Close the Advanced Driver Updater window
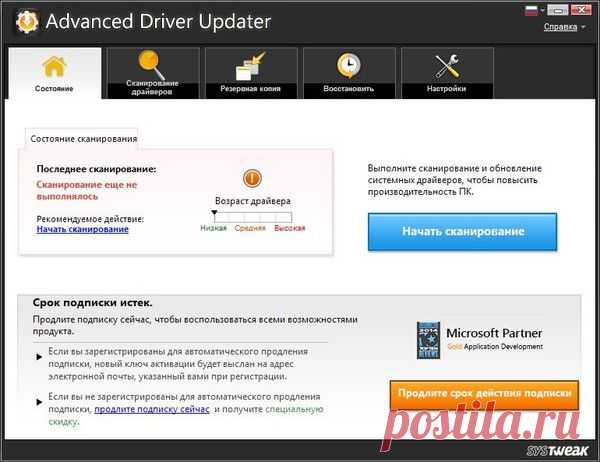The width and height of the screenshot is (600, 462). 581,10
